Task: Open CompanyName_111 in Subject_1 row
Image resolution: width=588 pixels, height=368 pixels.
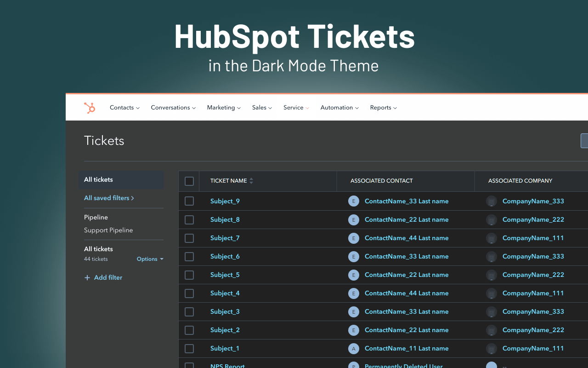Action: [x=533, y=348]
